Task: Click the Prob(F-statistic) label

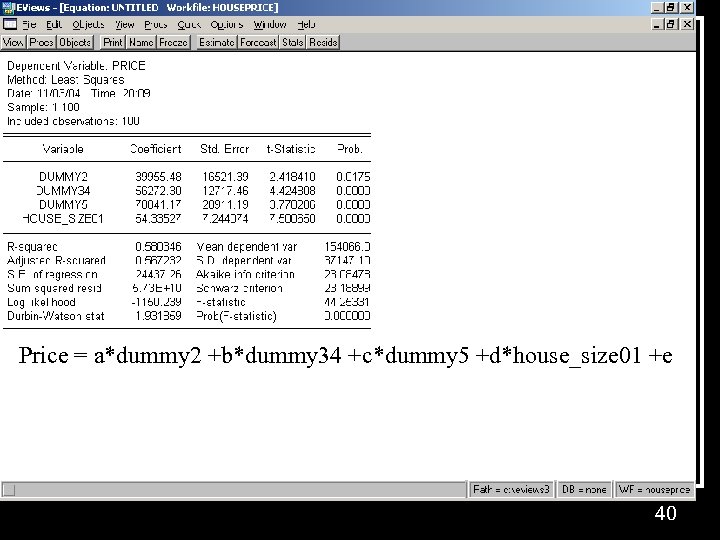Action: pyautogui.click(x=236, y=316)
